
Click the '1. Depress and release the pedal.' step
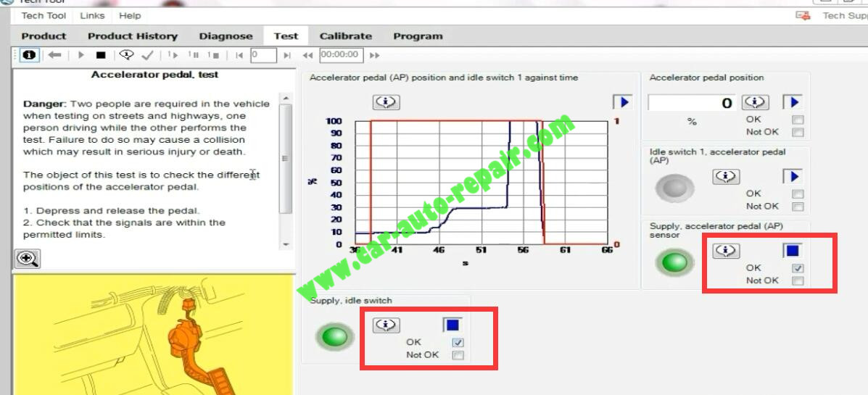point(111,211)
